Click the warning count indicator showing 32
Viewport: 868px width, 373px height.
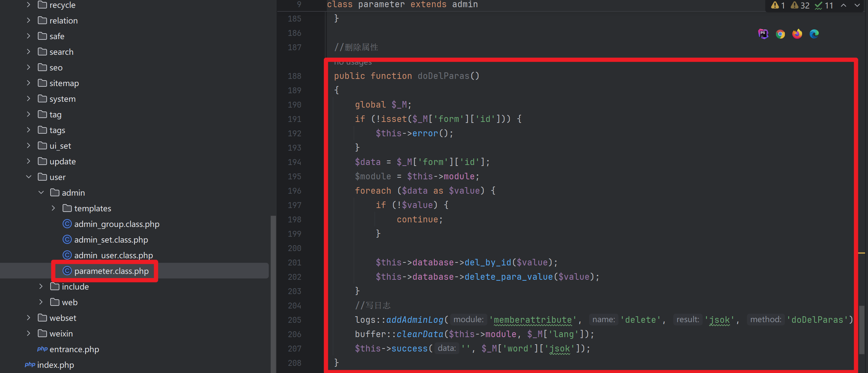pos(800,6)
